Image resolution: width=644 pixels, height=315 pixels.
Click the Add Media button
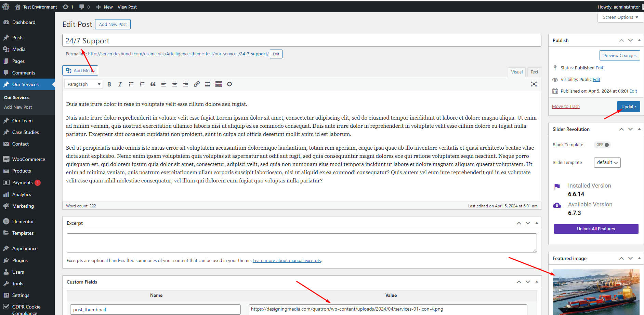80,70
